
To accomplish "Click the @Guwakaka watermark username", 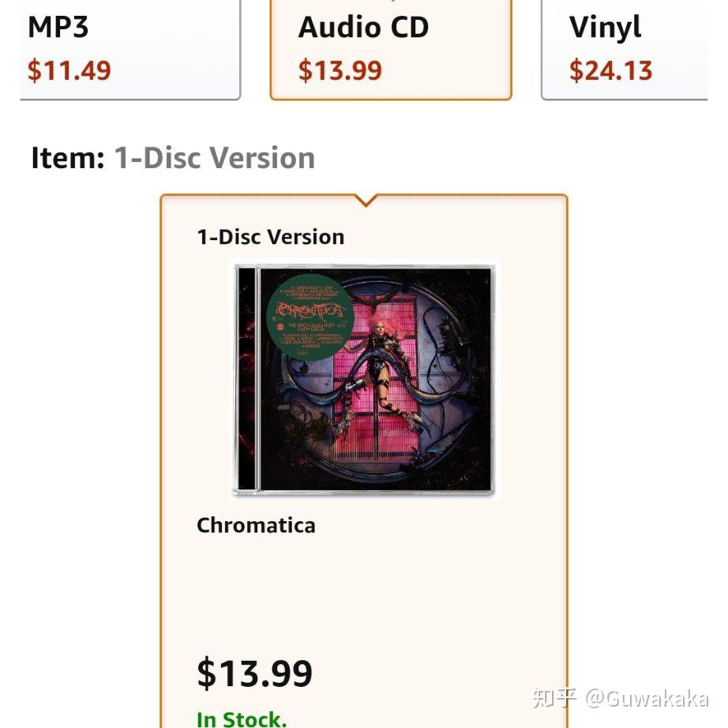I will coord(647,698).
